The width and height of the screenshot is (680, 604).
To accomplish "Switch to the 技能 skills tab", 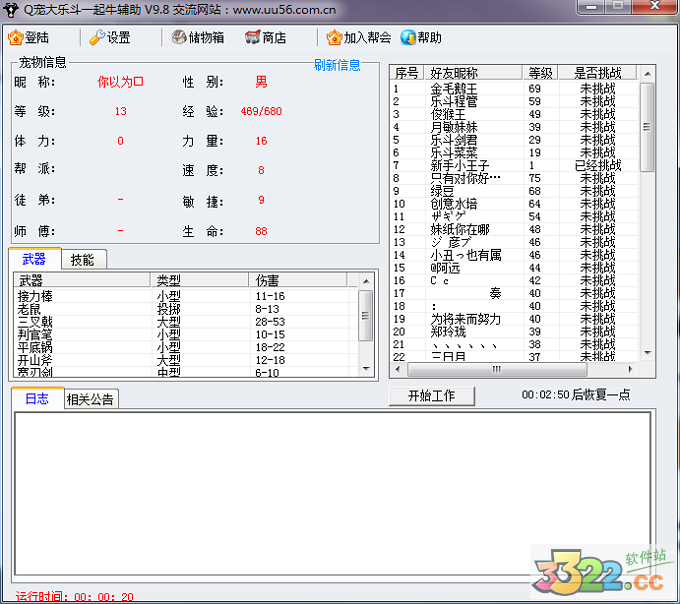I will point(83,260).
